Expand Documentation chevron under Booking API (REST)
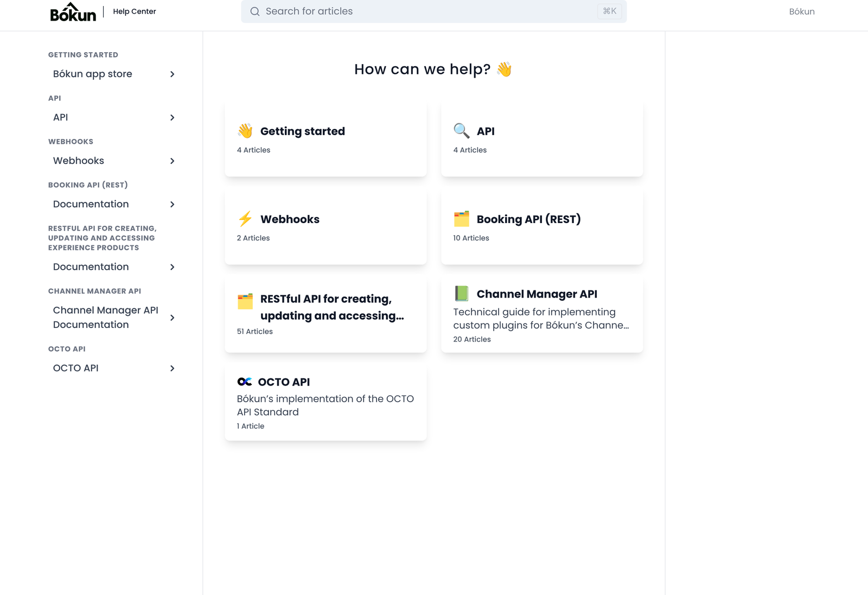This screenshot has width=868, height=595. coord(173,205)
